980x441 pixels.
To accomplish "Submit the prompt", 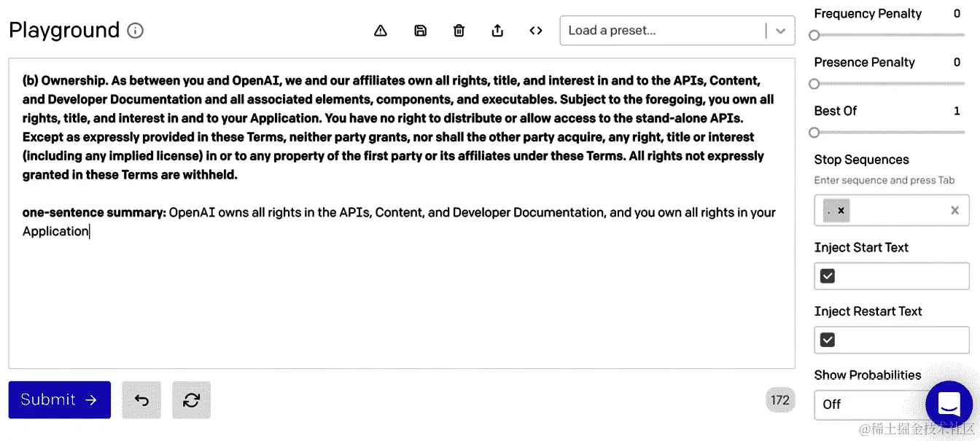I will 60,399.
